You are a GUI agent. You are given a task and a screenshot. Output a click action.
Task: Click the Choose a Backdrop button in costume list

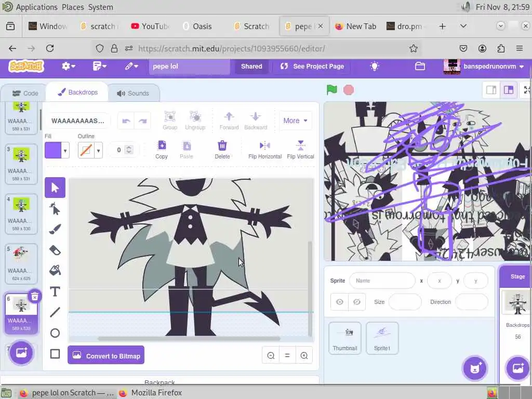[x=21, y=353]
